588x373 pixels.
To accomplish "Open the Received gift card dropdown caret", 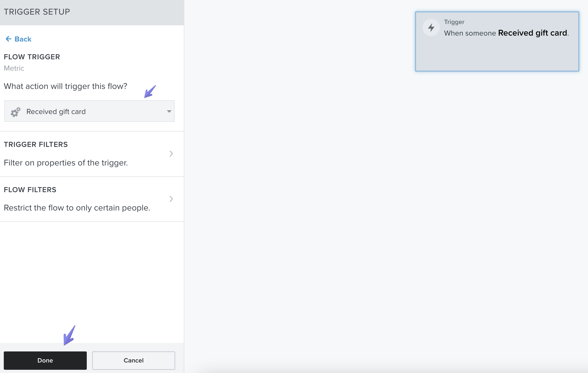I will click(x=169, y=111).
